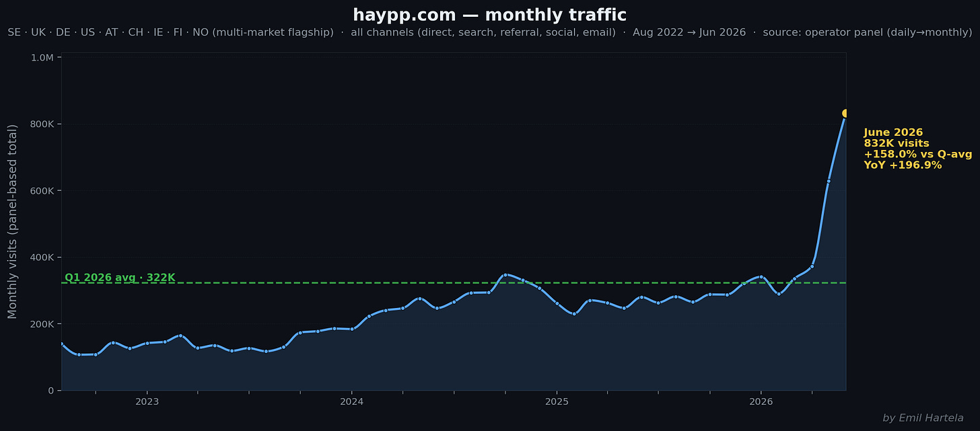
Task: Click the early-2025 trough data point near 230K
Action: point(573,313)
